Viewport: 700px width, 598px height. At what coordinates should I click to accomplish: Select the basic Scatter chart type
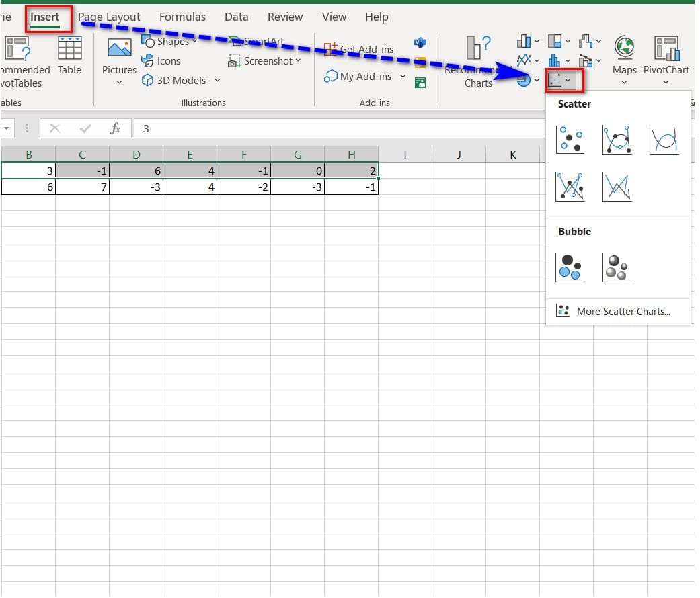(570, 139)
